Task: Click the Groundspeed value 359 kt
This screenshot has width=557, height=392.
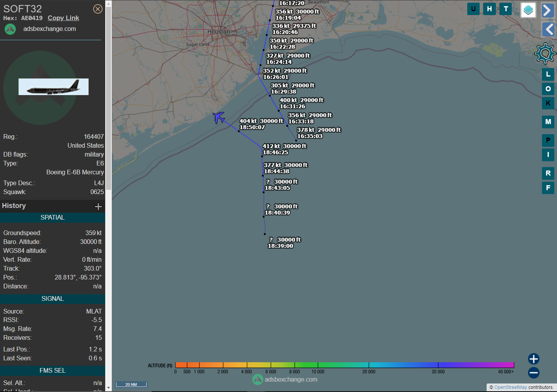Action: pos(94,233)
